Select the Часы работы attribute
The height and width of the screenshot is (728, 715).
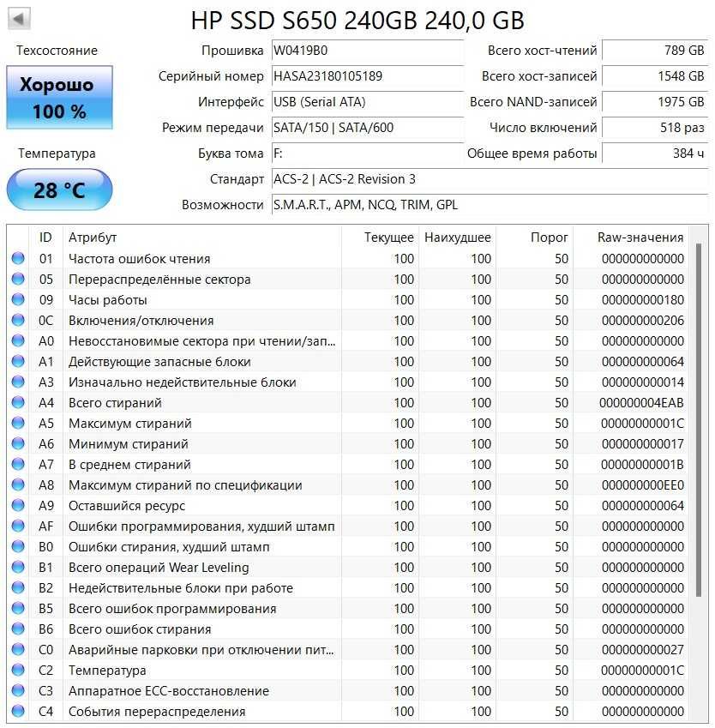pos(348,300)
